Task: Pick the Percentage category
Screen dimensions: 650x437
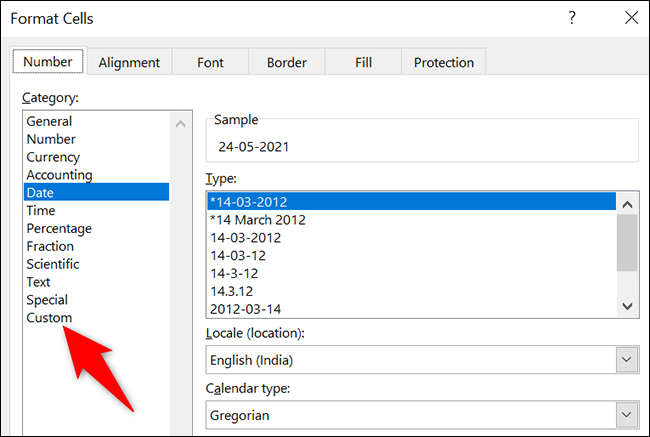Action: 58,228
